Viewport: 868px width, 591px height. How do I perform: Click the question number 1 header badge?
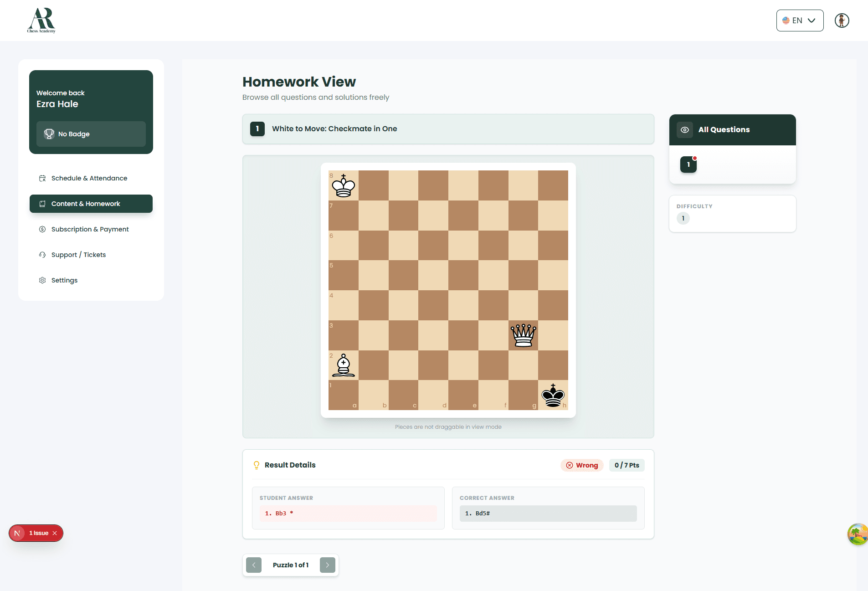click(257, 129)
